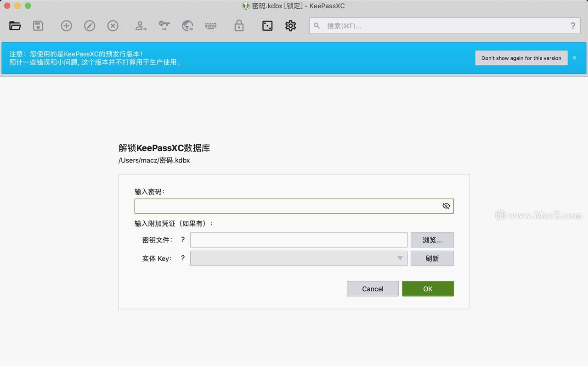Viewport: 588px width, 366px height.
Task: Click the edit entry pencil icon
Action: pyautogui.click(x=90, y=26)
